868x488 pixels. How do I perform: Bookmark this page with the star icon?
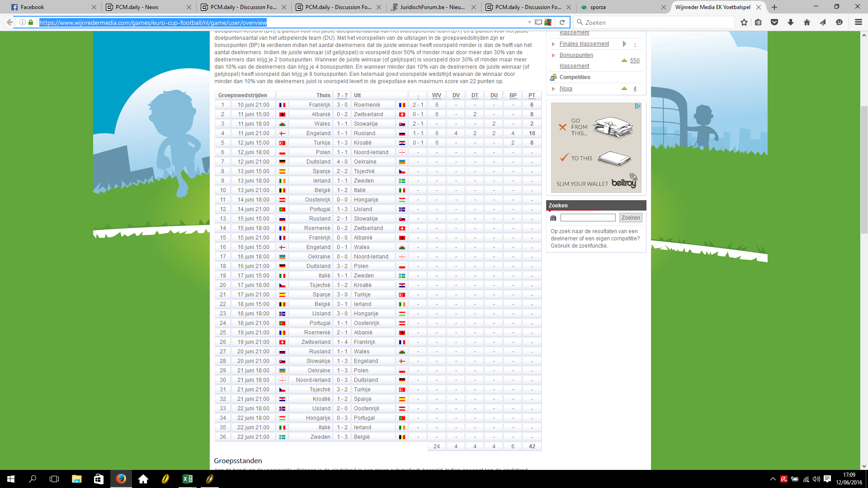(744, 22)
